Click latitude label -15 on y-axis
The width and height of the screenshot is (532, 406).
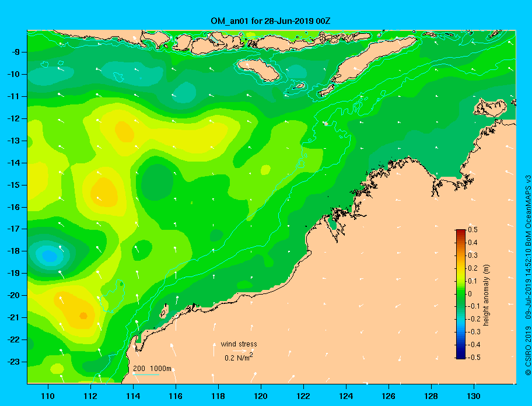[x=13, y=185]
